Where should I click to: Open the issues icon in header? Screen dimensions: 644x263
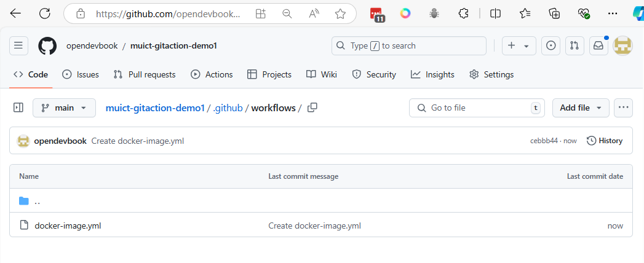pyautogui.click(x=551, y=46)
